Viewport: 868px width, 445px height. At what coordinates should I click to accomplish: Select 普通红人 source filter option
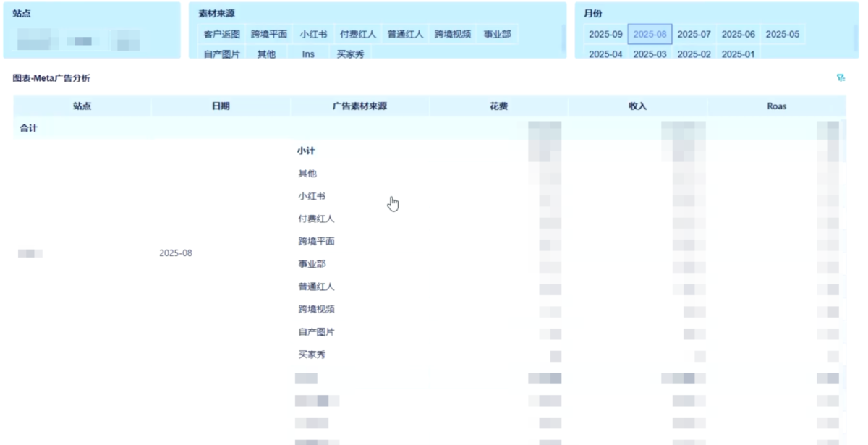click(405, 34)
